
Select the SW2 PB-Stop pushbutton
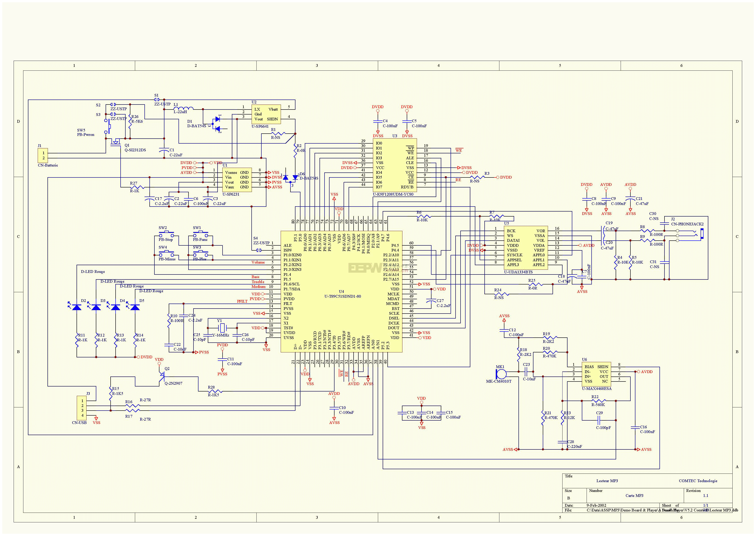166,234
